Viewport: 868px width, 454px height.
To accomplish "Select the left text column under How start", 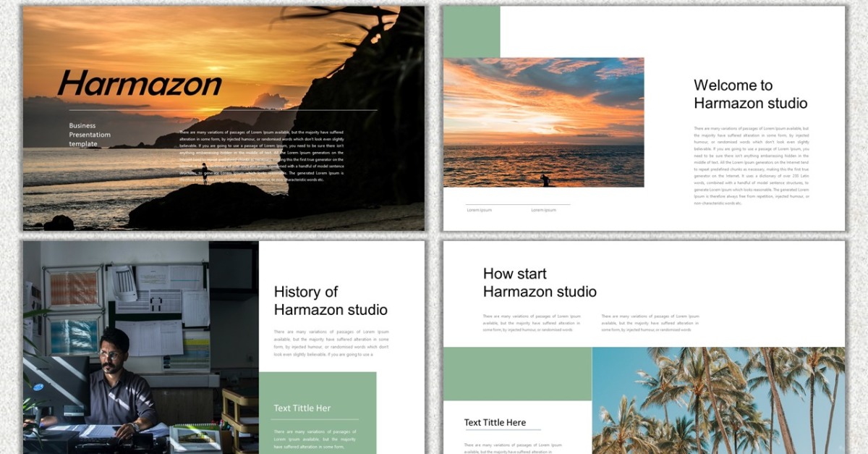I will point(531,323).
